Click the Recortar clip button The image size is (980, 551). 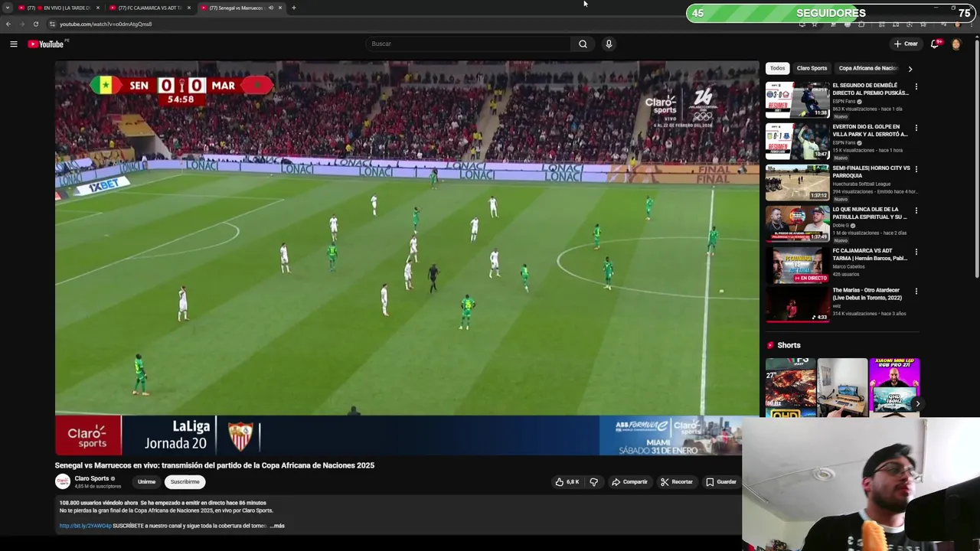click(677, 482)
